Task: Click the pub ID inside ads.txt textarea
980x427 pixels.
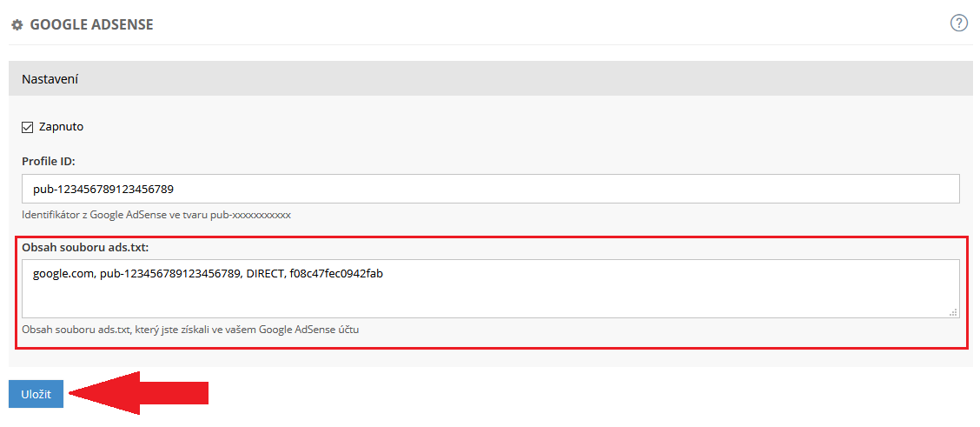Action: click(170, 274)
